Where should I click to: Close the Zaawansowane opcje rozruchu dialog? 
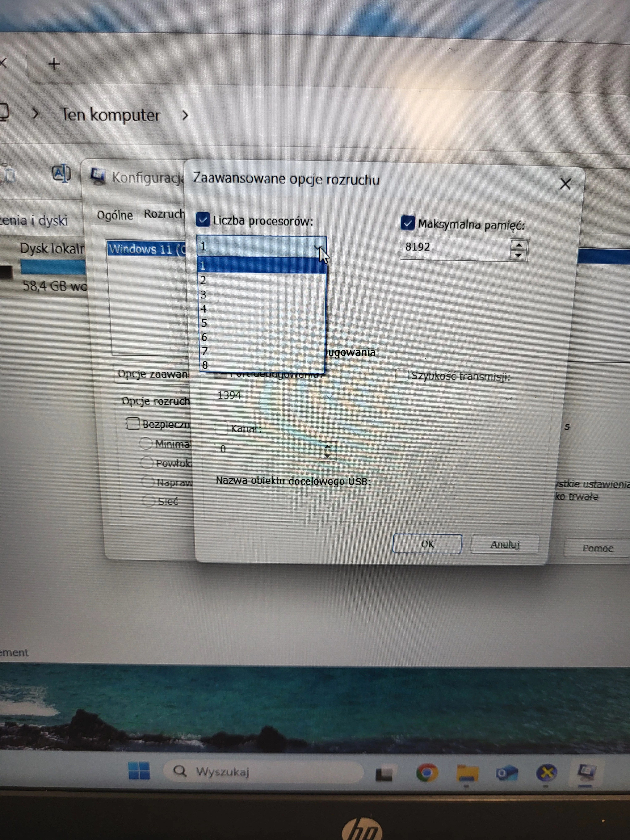[565, 184]
